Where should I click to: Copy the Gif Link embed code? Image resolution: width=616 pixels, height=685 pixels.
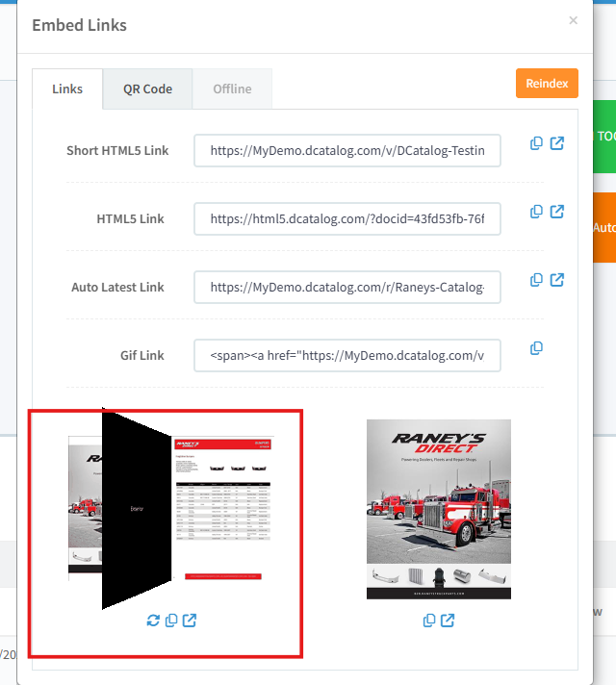(x=537, y=348)
